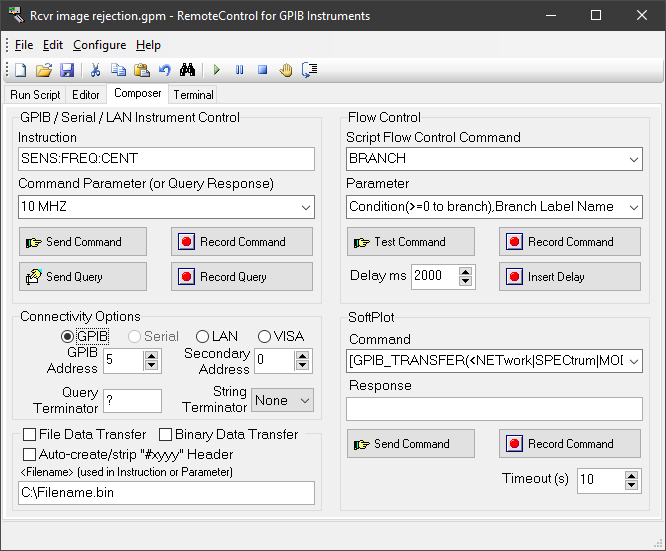Click the Cut scissors icon
The height and width of the screenshot is (551, 666).
[95, 70]
